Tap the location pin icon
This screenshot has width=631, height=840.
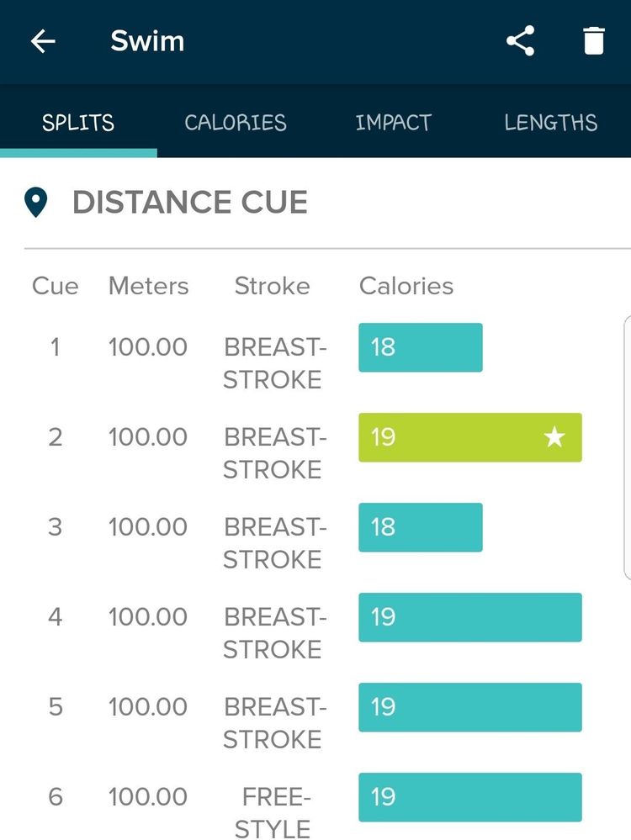pos(36,203)
